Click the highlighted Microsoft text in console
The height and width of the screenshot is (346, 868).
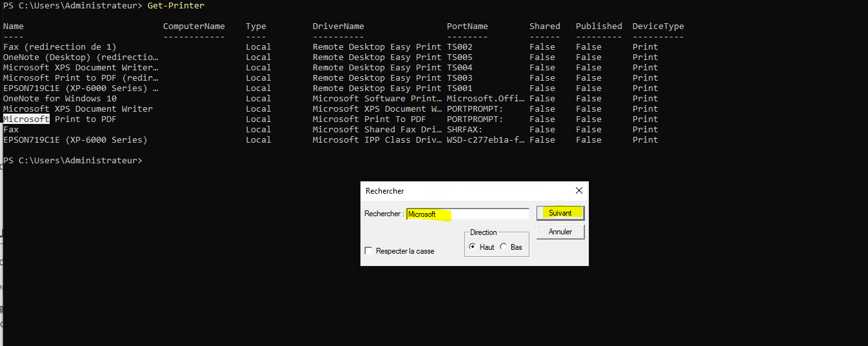point(26,119)
